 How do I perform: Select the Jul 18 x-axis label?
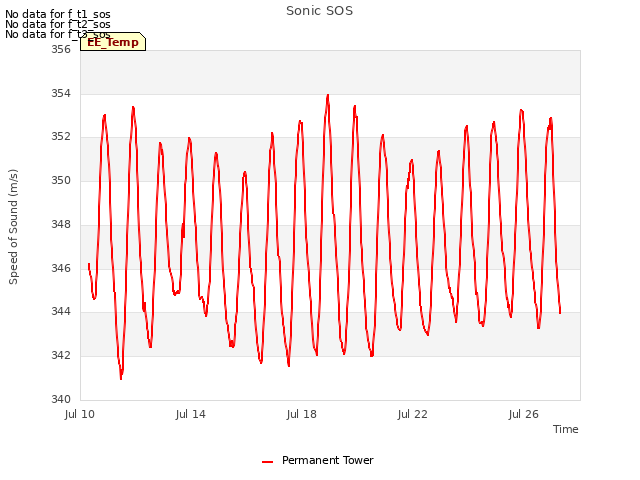point(302,414)
